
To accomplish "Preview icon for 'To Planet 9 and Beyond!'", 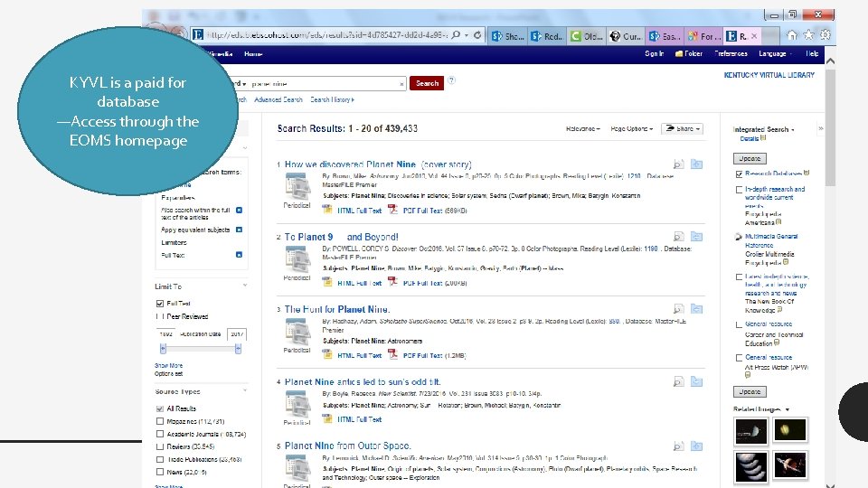I will (678, 237).
